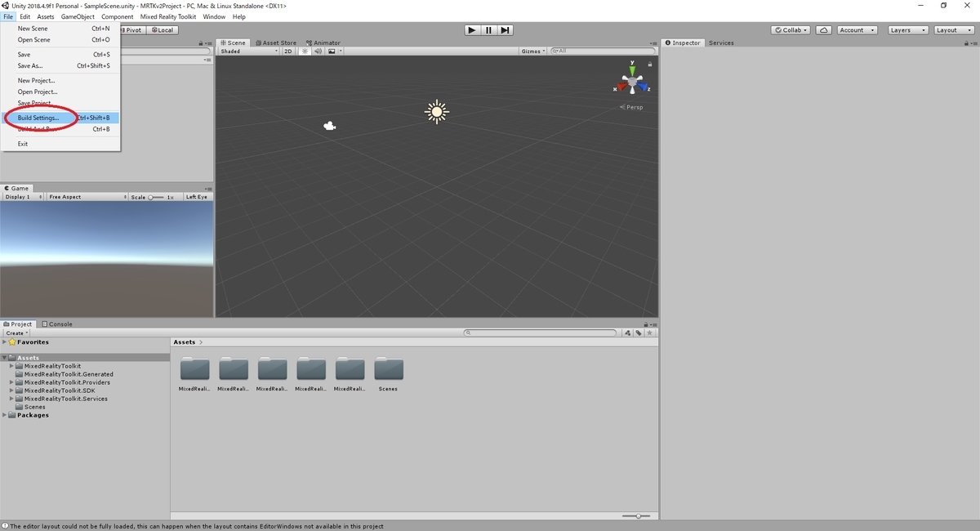Select the Game tab
The image size is (980, 531).
pyautogui.click(x=16, y=188)
